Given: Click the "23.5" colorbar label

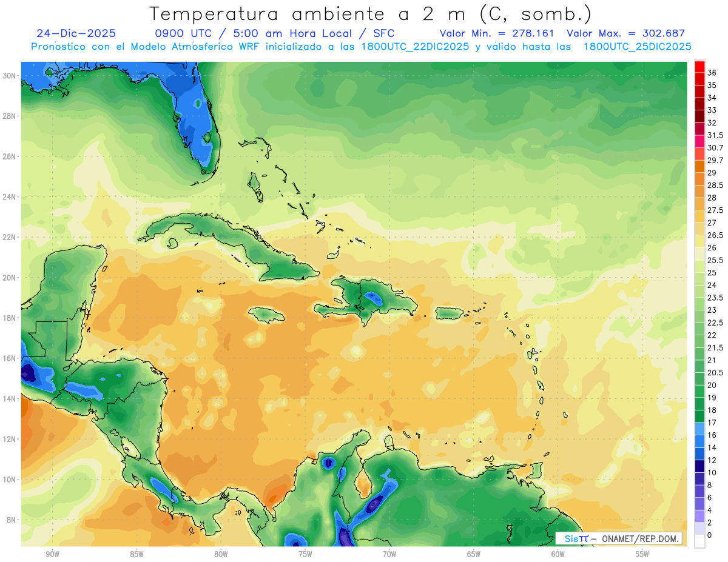Looking at the screenshot, I should [715, 298].
